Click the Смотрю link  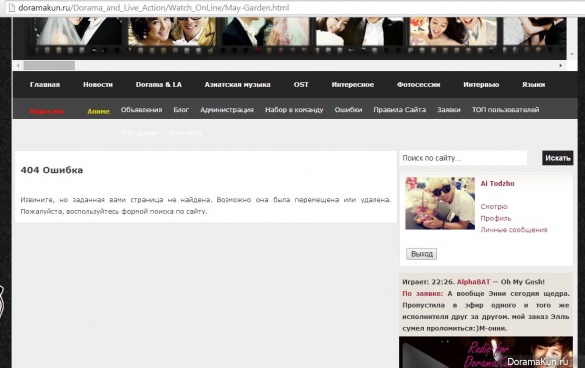click(494, 206)
